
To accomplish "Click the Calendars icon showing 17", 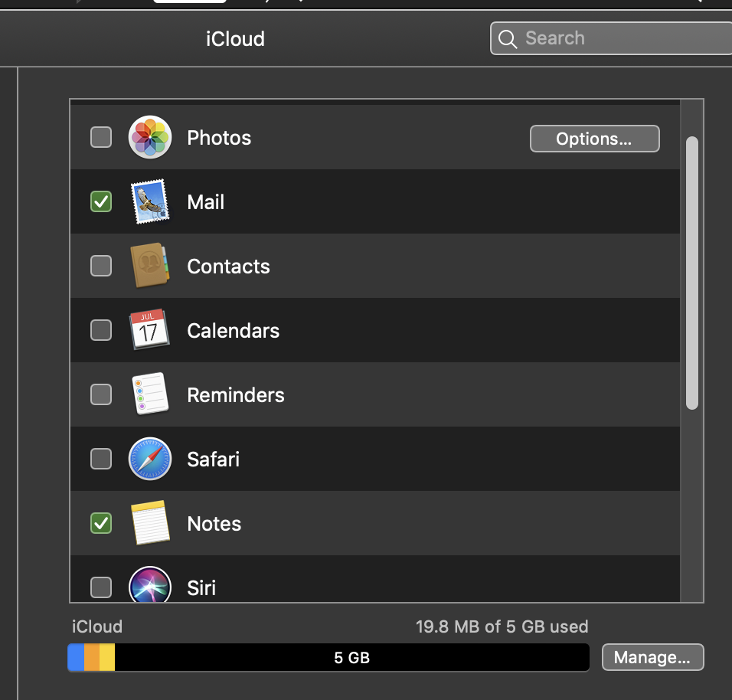I will point(149,329).
